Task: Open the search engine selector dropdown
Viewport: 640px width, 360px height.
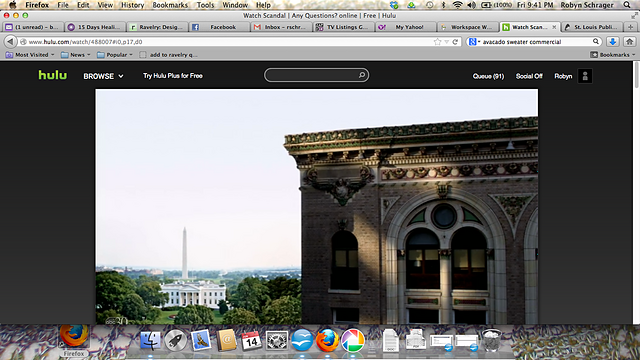Action: coord(474,42)
